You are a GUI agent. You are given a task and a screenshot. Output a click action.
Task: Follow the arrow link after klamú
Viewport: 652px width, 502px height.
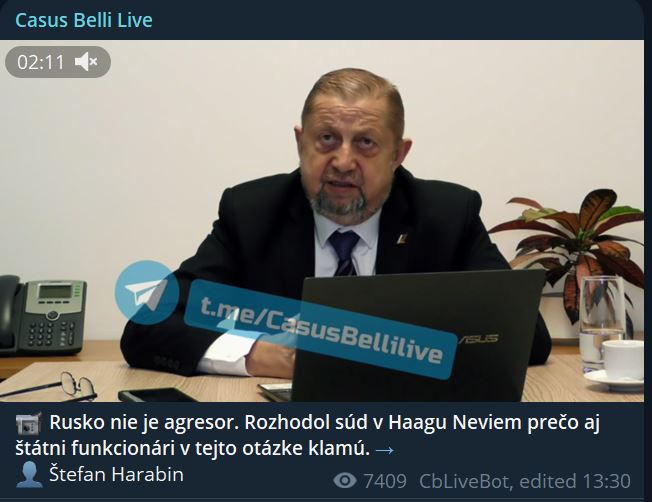[x=384, y=450]
